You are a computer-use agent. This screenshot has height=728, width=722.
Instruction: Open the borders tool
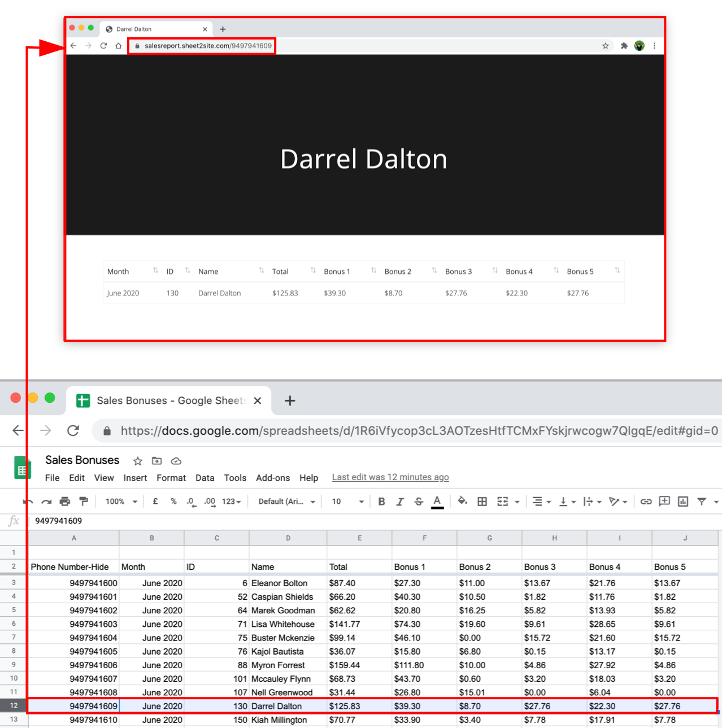point(482,502)
